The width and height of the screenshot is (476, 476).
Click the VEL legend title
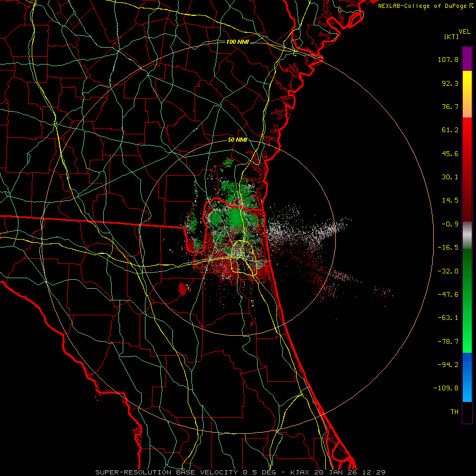click(464, 32)
